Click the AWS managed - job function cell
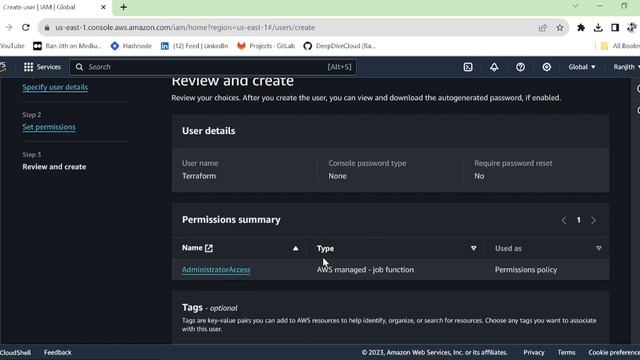The height and width of the screenshot is (360, 640). click(x=365, y=270)
